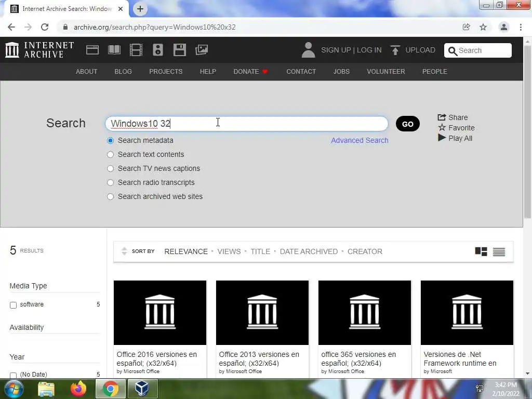Select Search radio transcripts option
This screenshot has height=399, width=532.
click(110, 182)
